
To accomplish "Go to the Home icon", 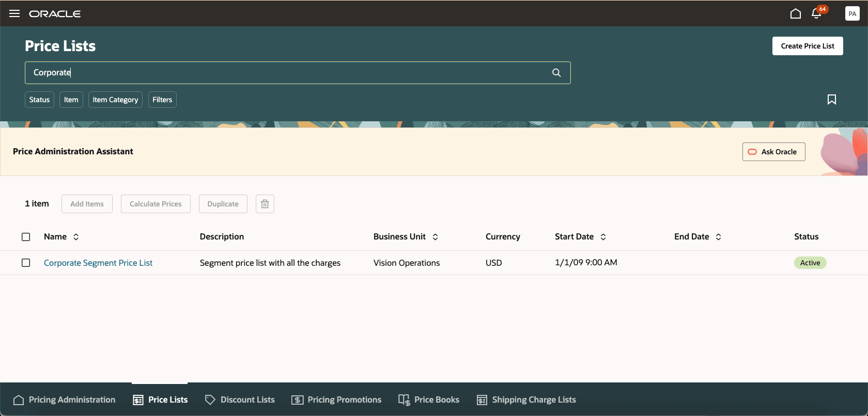I will pos(796,13).
